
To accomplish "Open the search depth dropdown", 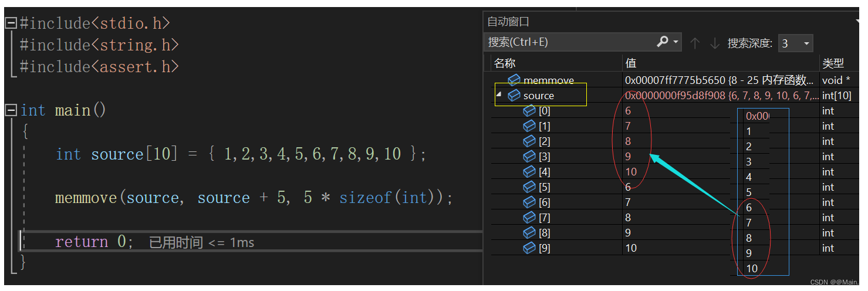I will point(795,43).
